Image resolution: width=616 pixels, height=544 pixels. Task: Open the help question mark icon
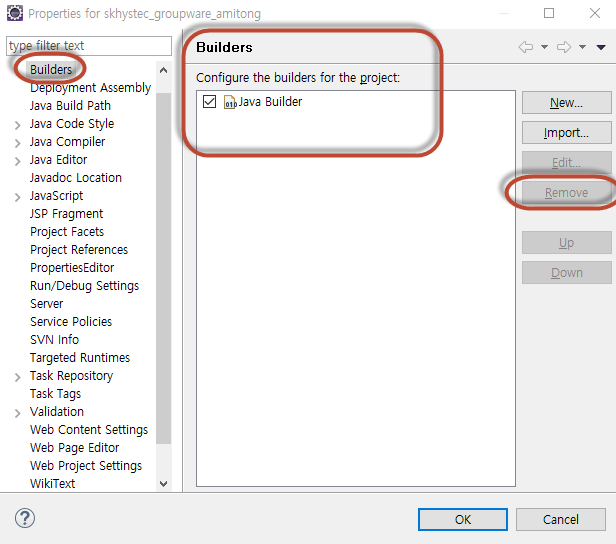[x=25, y=518]
